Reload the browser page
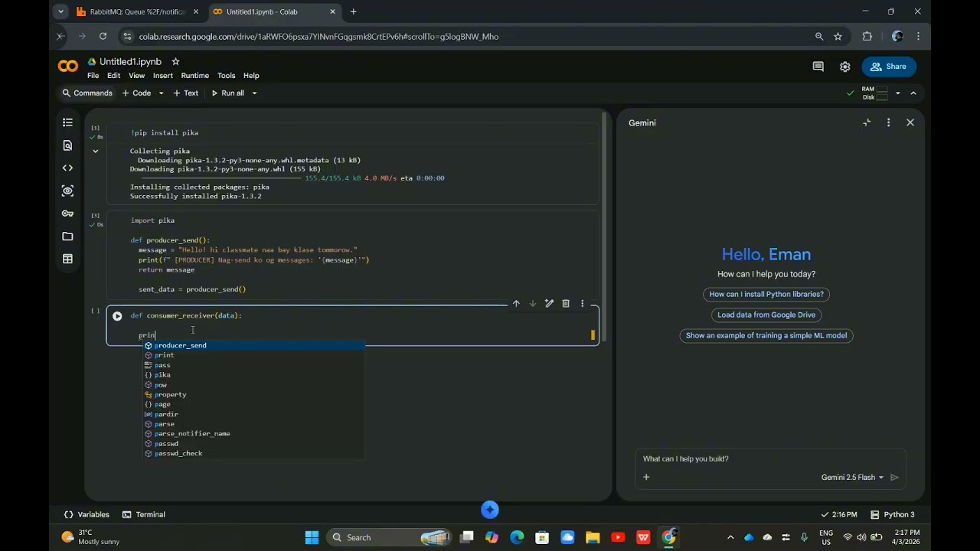980x551 pixels. (103, 36)
